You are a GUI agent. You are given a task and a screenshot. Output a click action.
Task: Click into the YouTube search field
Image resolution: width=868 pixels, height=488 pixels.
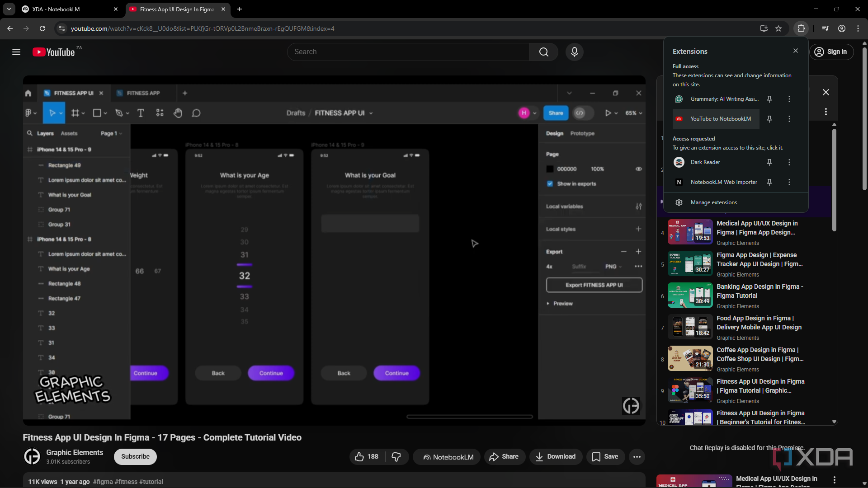(408, 52)
